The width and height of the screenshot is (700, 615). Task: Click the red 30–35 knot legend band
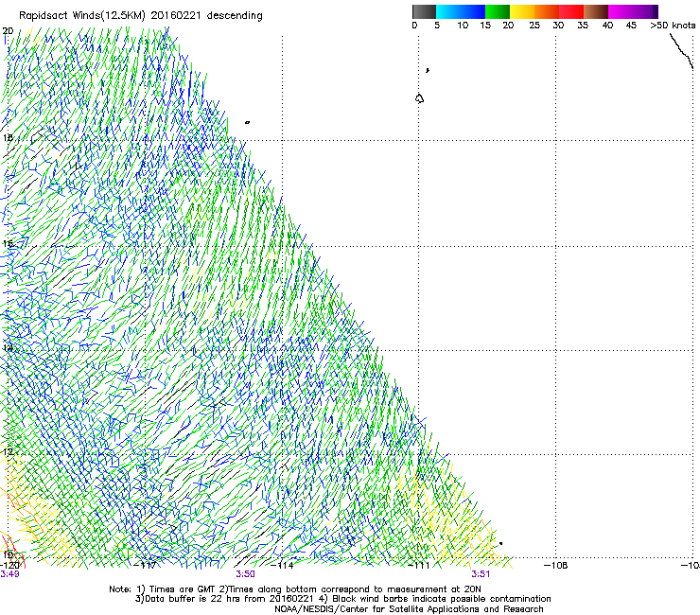tap(571, 11)
